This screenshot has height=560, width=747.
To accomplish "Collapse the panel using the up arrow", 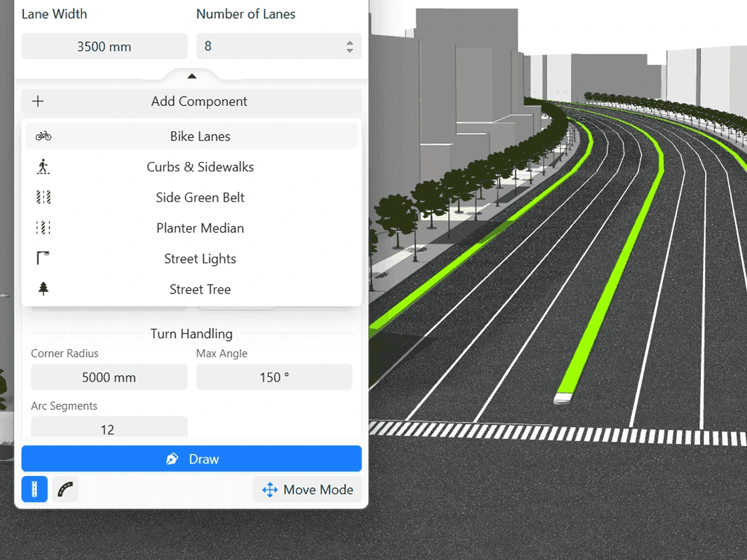I will (192, 76).
